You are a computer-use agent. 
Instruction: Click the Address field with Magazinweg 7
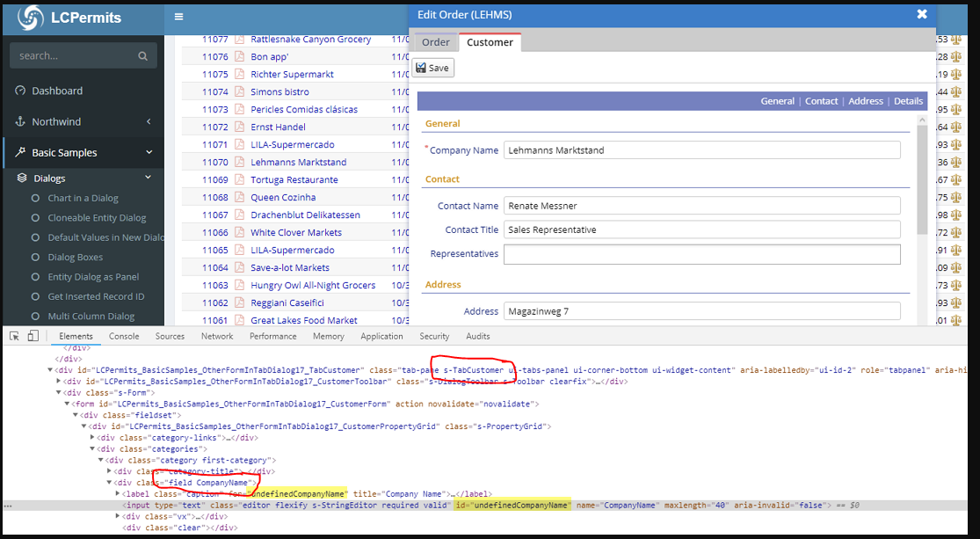702,311
